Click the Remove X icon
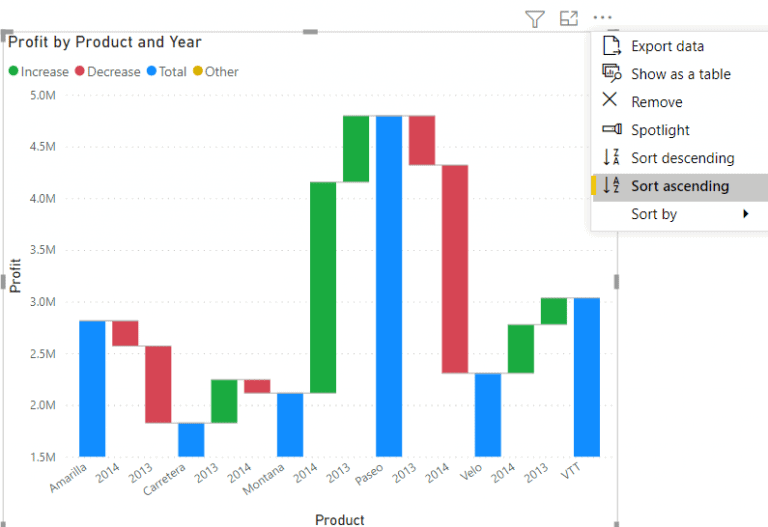 pyautogui.click(x=609, y=99)
